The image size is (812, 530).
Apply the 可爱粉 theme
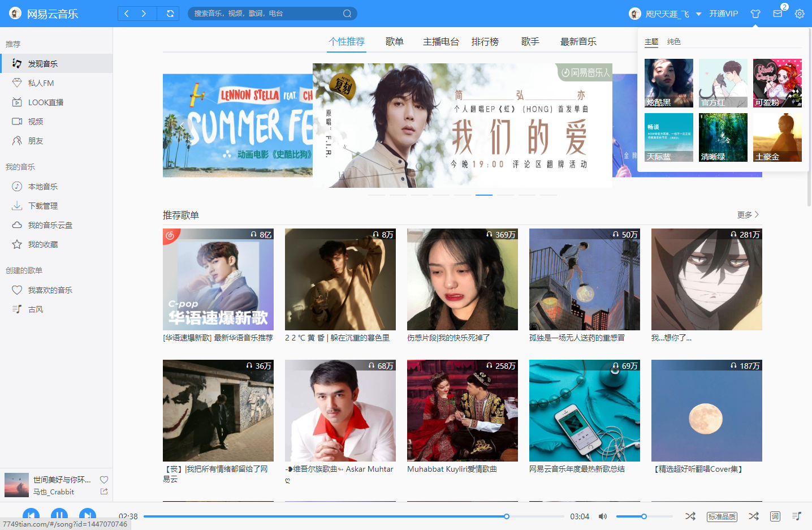778,83
